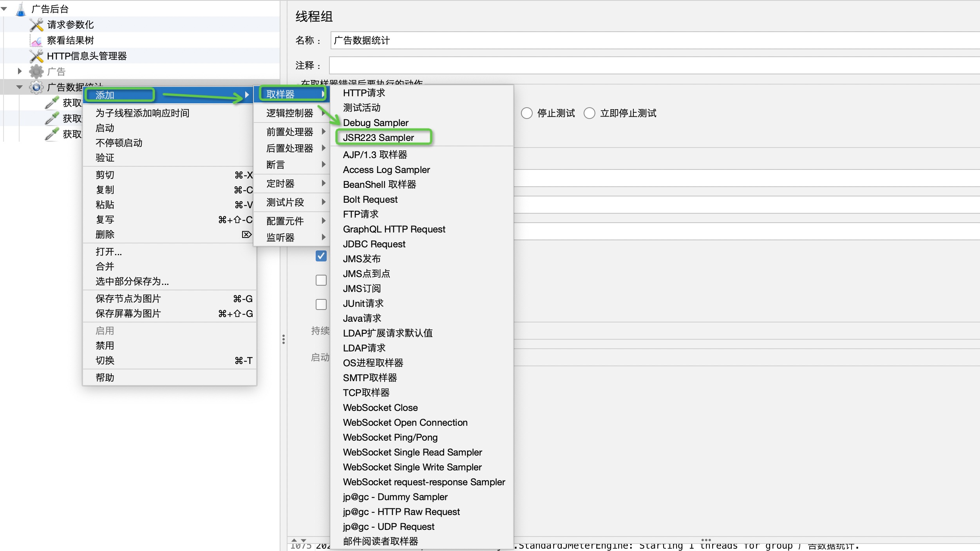980x551 pixels.
Task: Select the 立即停止测试 radio button
Action: (x=589, y=113)
